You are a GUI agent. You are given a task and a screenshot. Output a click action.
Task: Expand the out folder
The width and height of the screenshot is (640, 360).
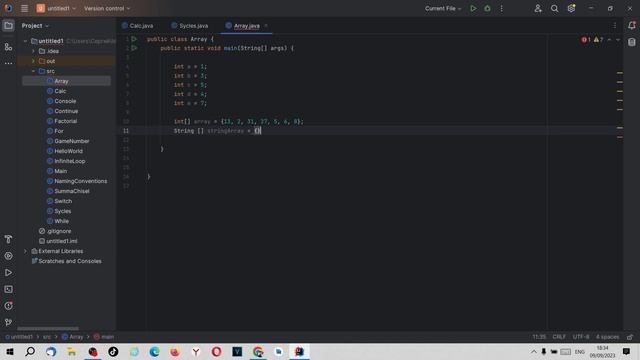coord(33,61)
